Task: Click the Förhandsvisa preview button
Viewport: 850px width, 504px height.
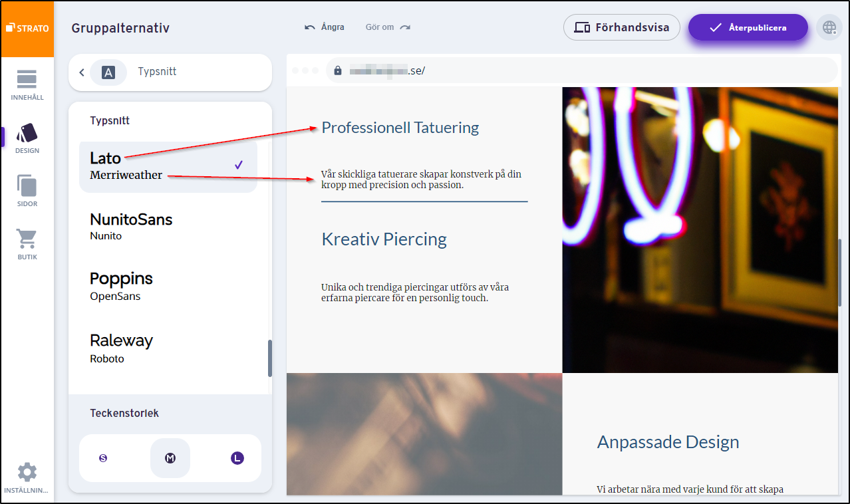Action: coord(621,28)
